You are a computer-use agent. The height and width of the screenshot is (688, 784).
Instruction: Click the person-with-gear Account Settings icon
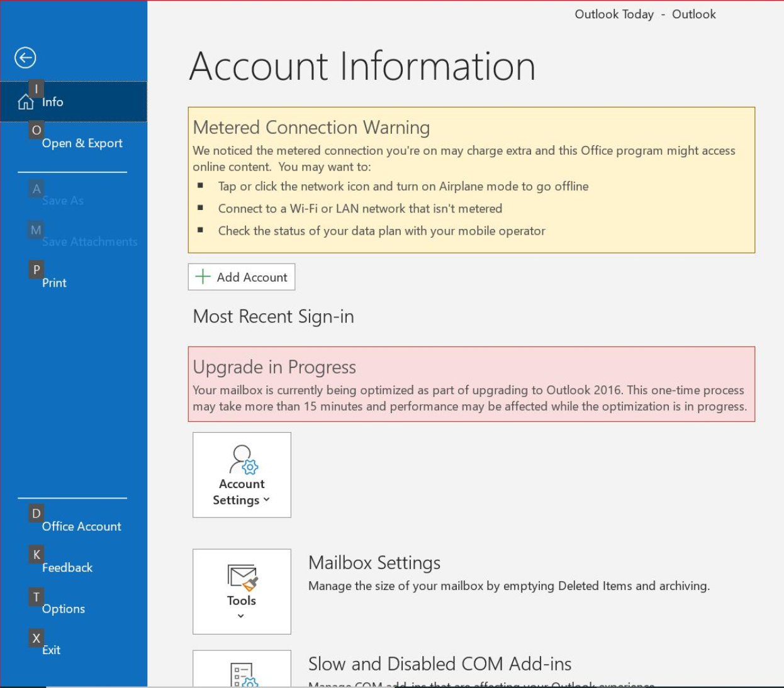point(244,460)
